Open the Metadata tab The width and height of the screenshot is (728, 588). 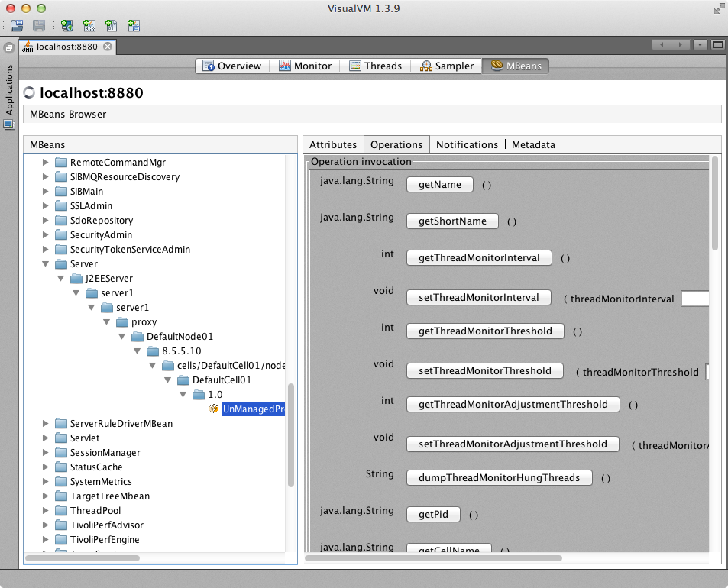(x=533, y=144)
